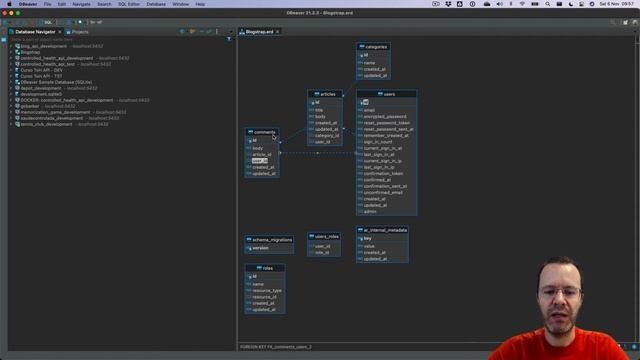Click the gobarber PostgreSQL icon
The height and width of the screenshot is (360, 640).
click(17, 106)
